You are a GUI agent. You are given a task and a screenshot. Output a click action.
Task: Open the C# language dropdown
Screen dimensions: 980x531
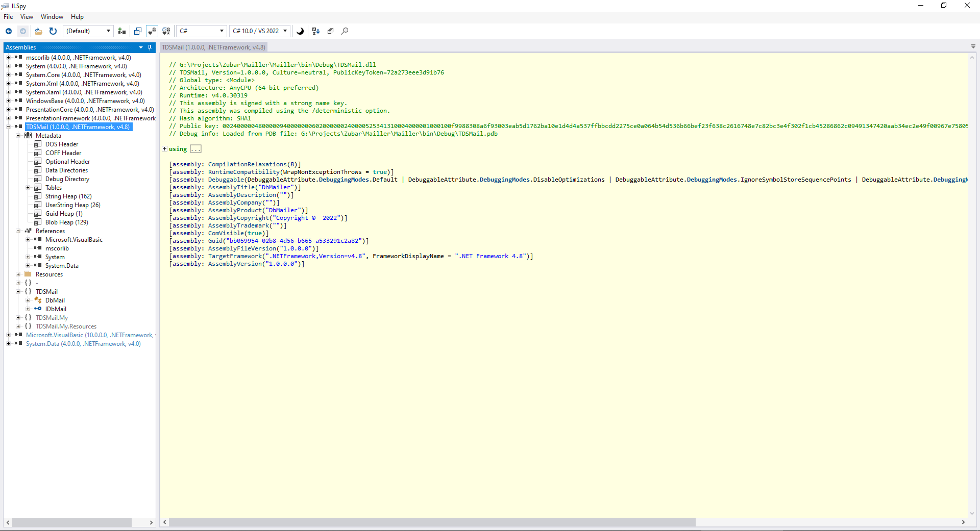(x=201, y=31)
